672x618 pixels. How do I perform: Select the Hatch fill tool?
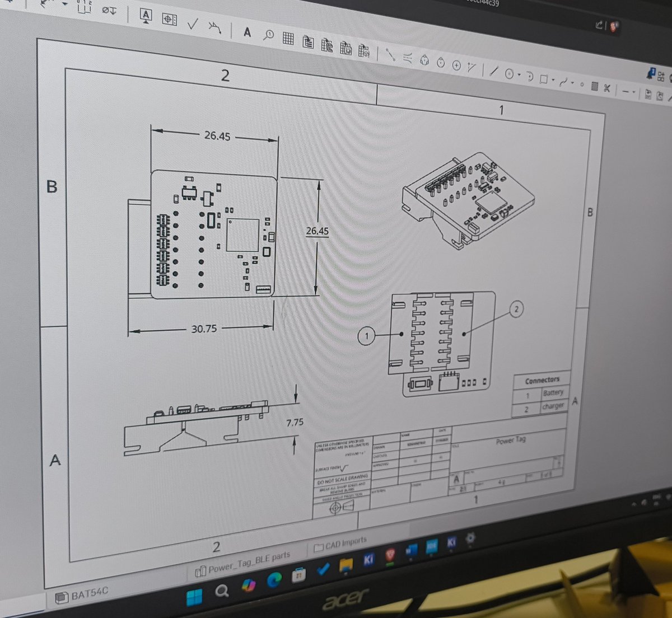pyautogui.click(x=595, y=87)
